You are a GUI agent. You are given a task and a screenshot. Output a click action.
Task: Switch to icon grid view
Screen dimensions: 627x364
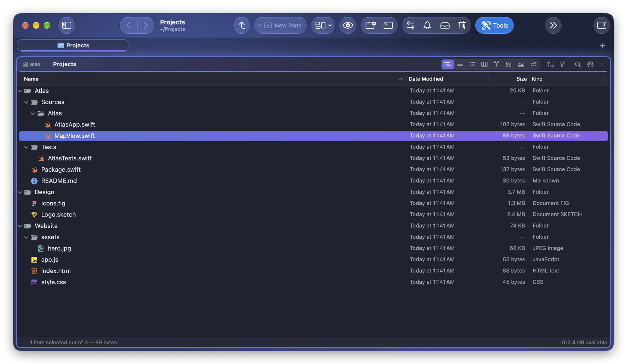point(508,64)
